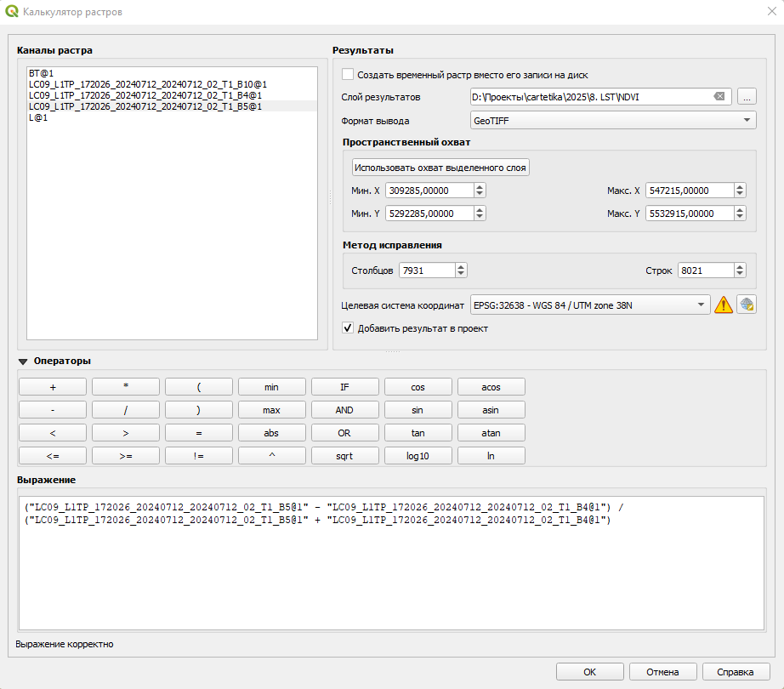Insert a closing parenthesis
Screen dimensions: 784x689
198,410
